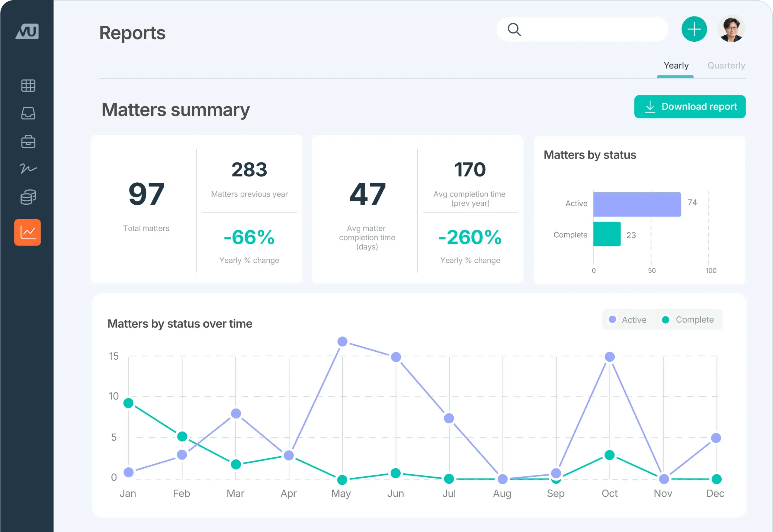This screenshot has width=773, height=532.
Task: Open the user profile avatar
Action: point(731,29)
